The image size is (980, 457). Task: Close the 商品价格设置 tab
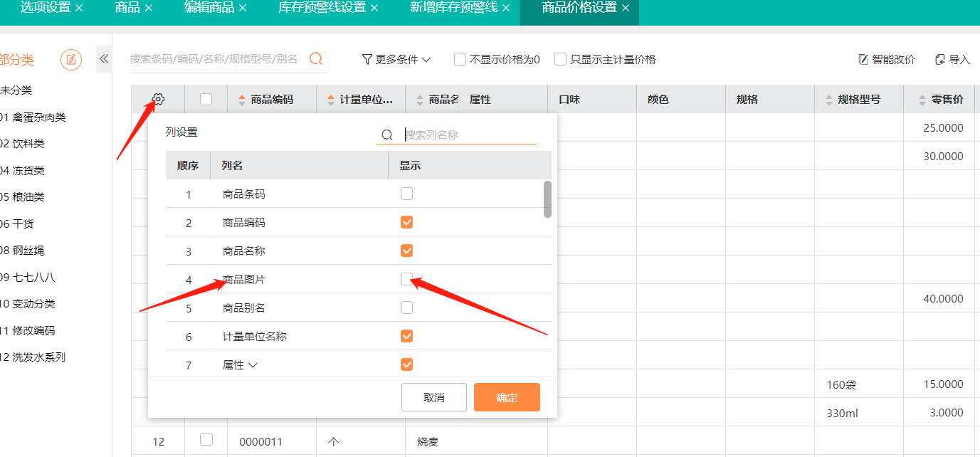(626, 8)
